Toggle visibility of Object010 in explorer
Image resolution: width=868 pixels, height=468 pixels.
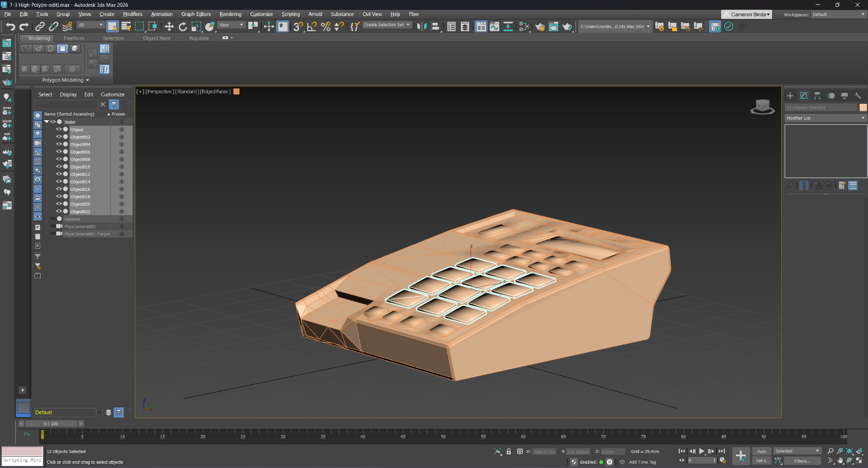point(59,167)
